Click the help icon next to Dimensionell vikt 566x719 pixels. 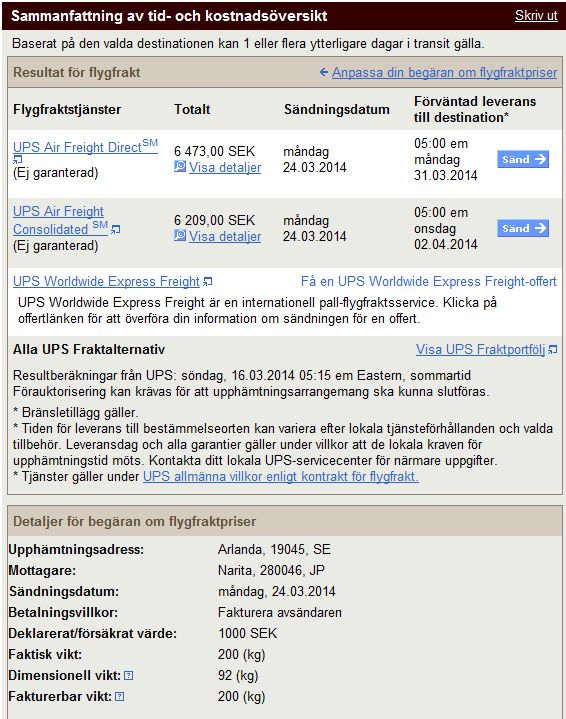tap(129, 675)
